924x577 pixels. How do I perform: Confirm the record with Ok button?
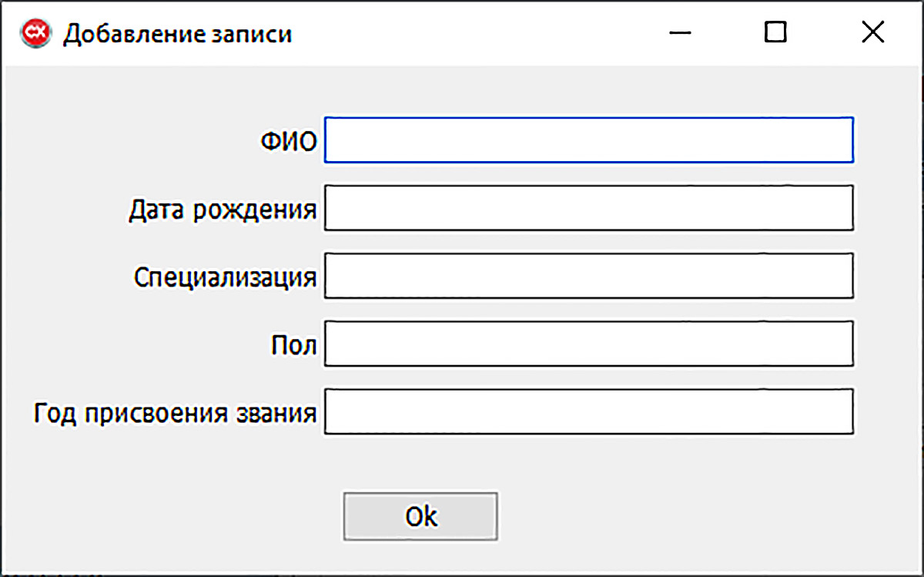pos(420,516)
